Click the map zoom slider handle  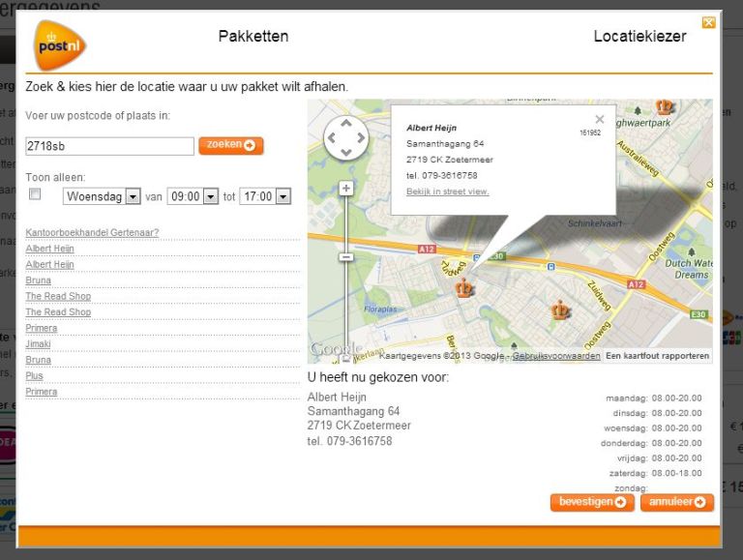pos(346,257)
